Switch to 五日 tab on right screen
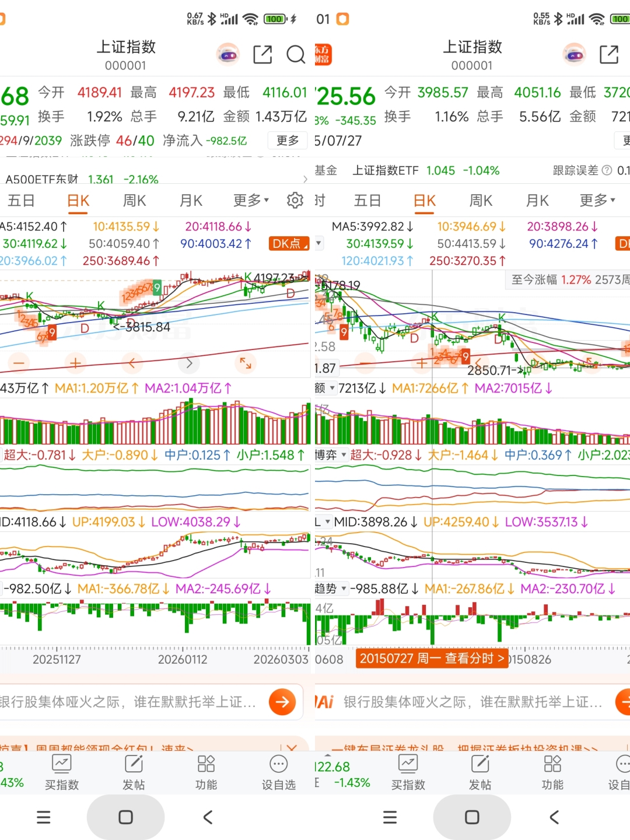The height and width of the screenshot is (840, 630). (x=368, y=200)
